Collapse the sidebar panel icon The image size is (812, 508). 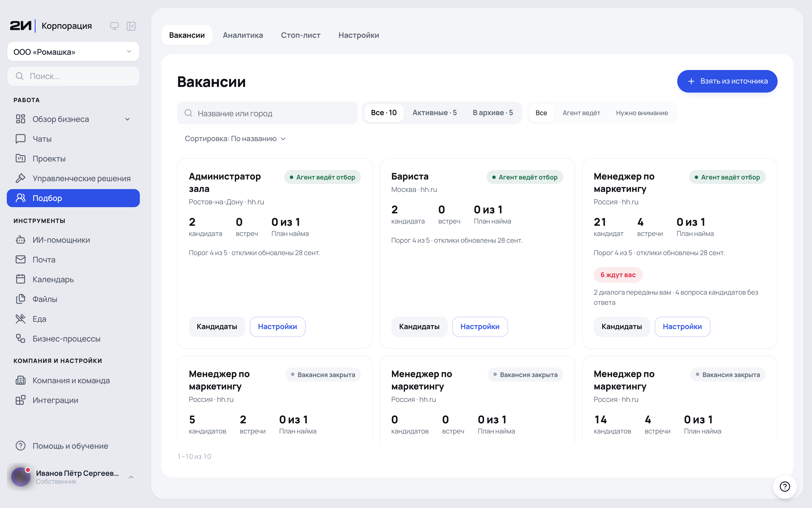pyautogui.click(x=131, y=26)
